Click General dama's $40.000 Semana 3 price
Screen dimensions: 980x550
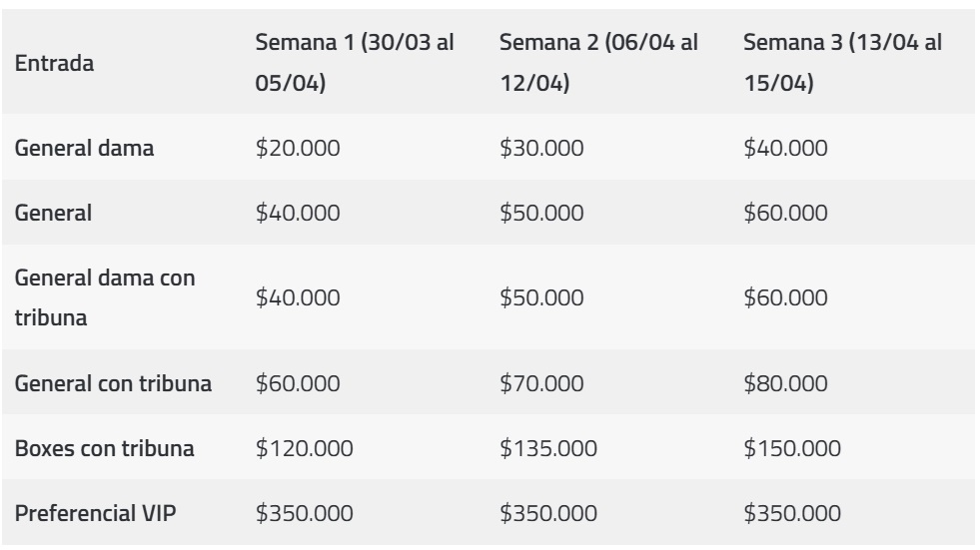[x=786, y=149]
